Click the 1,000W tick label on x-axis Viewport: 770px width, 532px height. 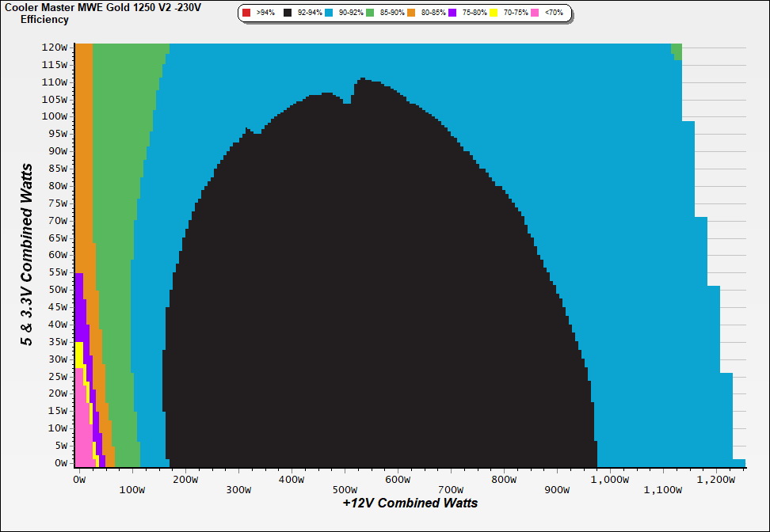click(x=612, y=480)
